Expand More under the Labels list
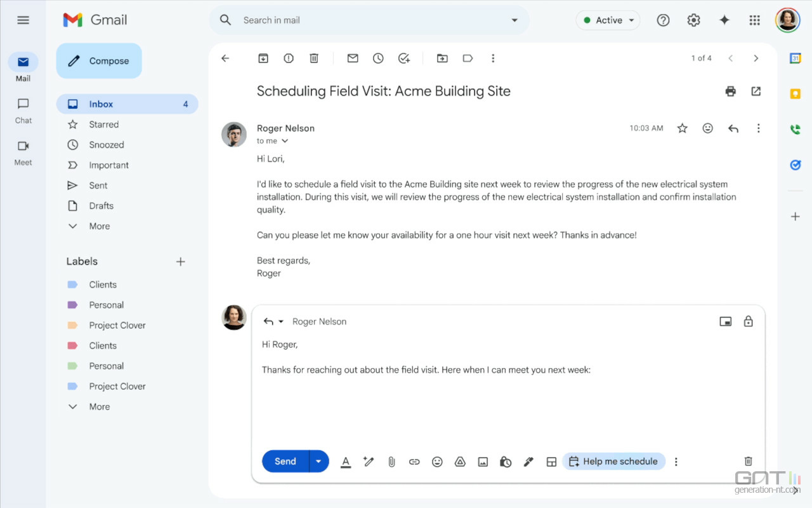 (x=99, y=406)
